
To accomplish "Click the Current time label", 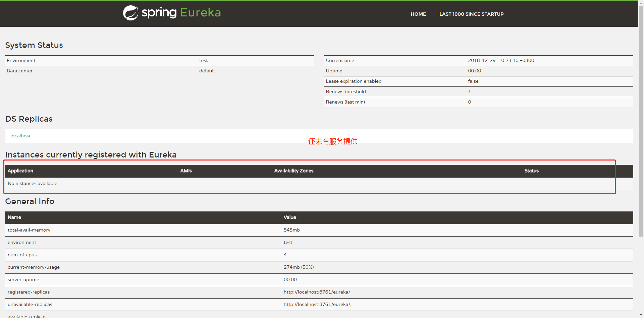I will coord(340,60).
